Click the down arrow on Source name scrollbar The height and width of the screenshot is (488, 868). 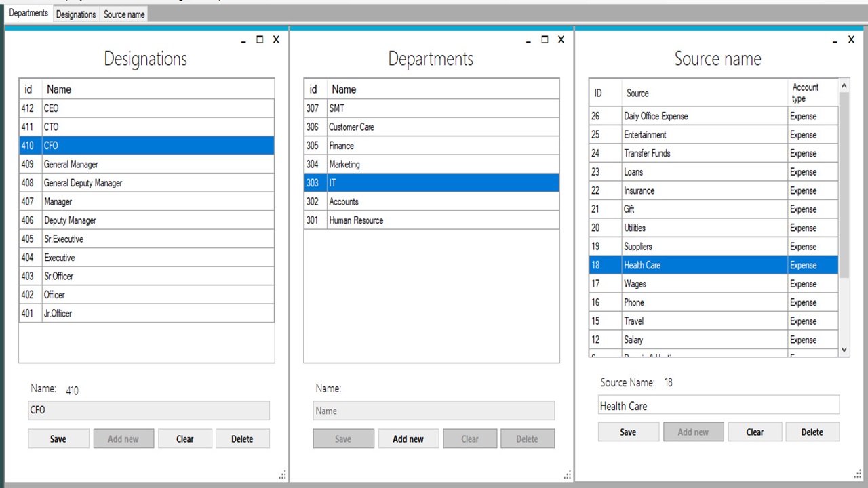pyautogui.click(x=844, y=349)
